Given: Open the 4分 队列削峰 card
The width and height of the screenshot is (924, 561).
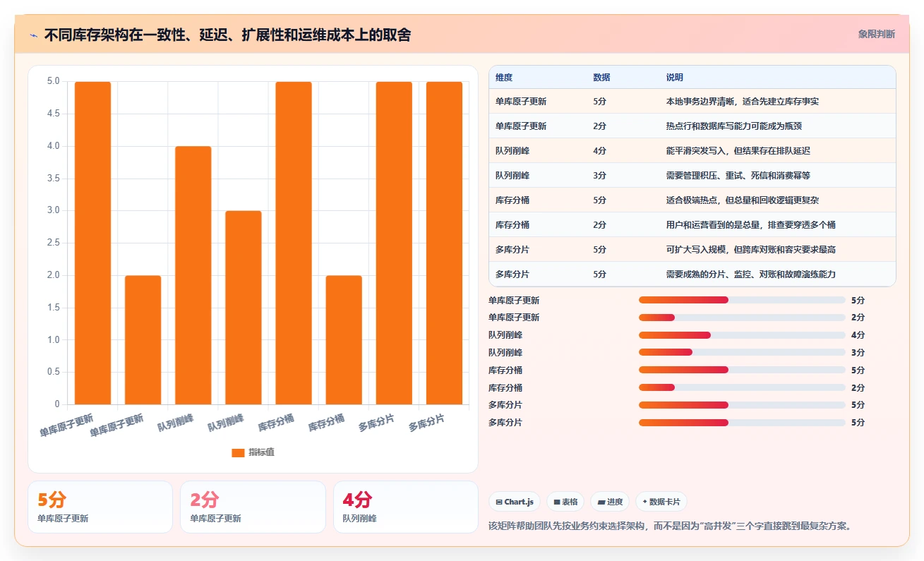Looking at the screenshot, I should [x=405, y=507].
